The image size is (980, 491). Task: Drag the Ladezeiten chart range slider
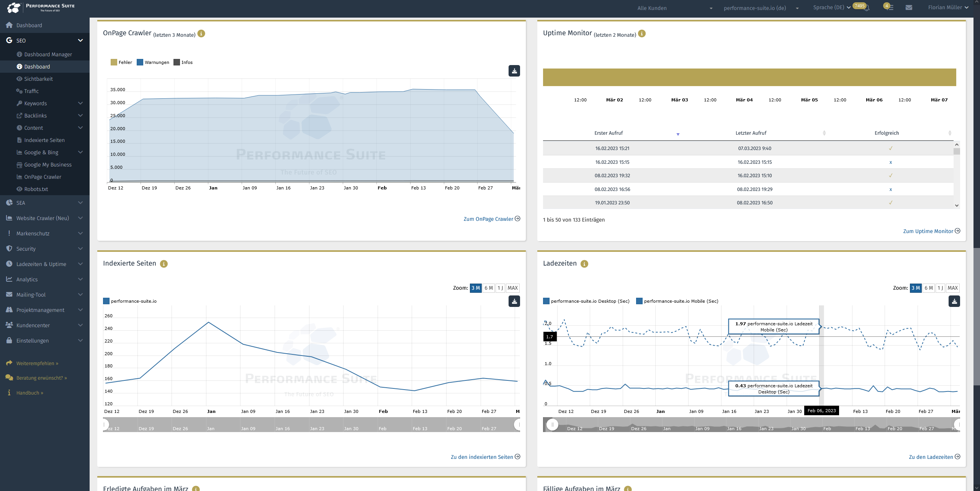(552, 426)
